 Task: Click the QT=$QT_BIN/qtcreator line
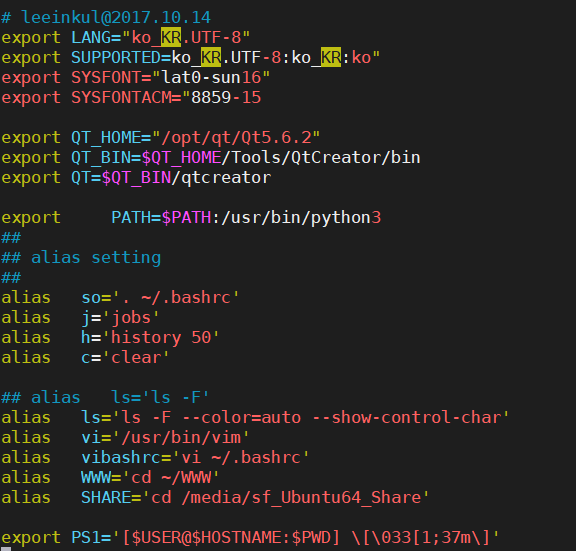(x=136, y=178)
